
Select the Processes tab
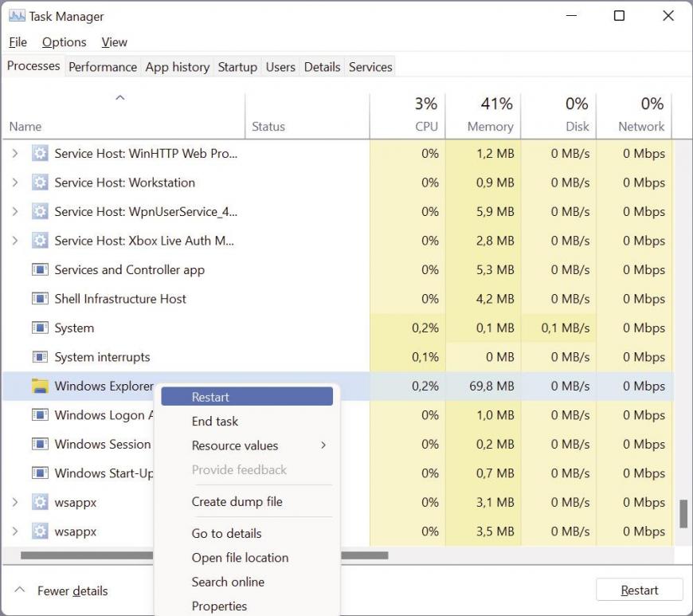pyautogui.click(x=33, y=66)
